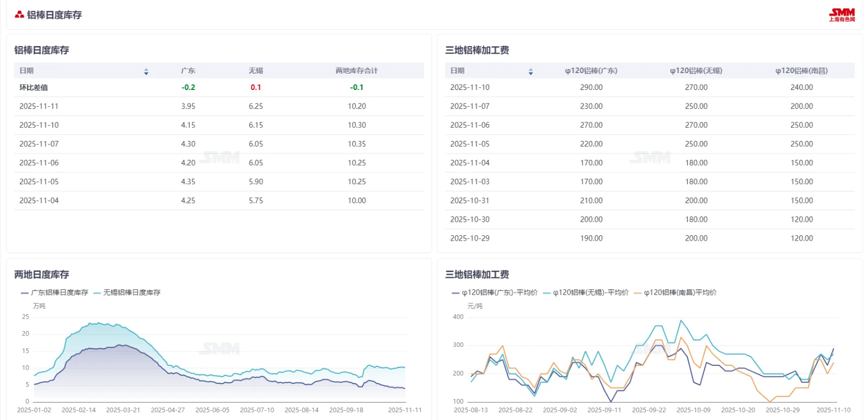This screenshot has height=420, width=868.
Task: Click the 2025-06-05 axis label on inventory chart
Action: click(x=212, y=410)
